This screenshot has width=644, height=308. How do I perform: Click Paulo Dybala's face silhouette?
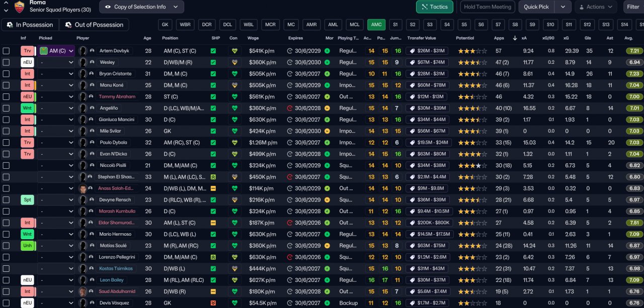(83, 143)
